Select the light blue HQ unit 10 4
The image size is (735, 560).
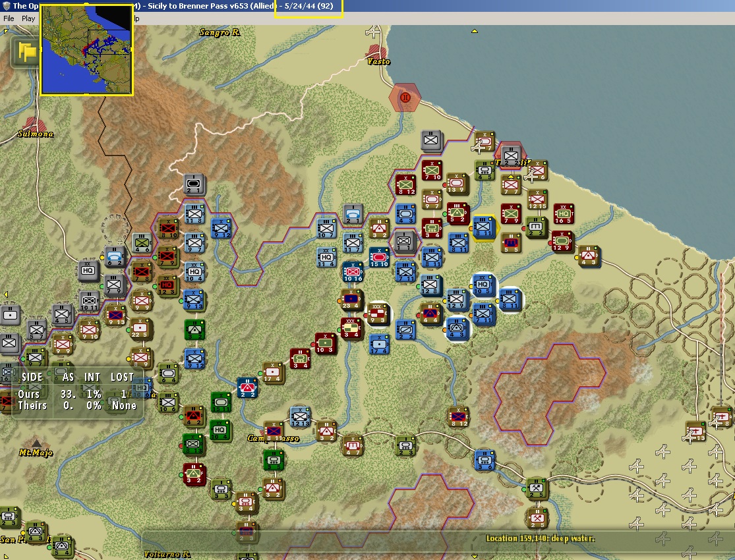pyautogui.click(x=194, y=272)
